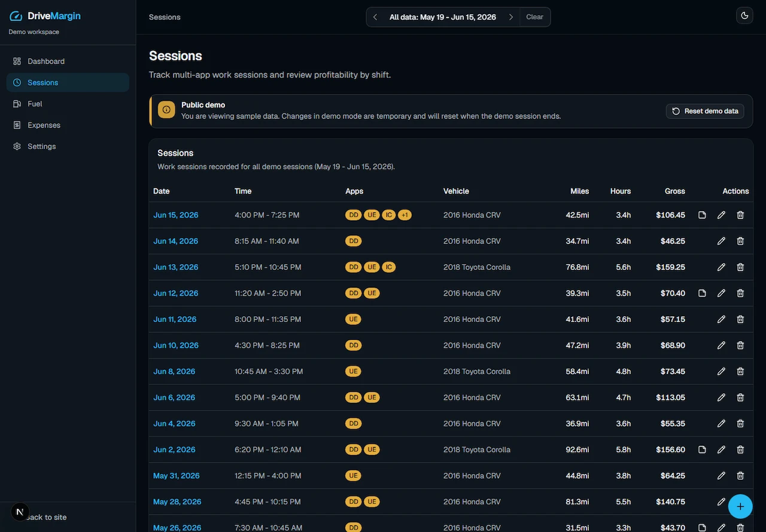766x532 pixels.
Task: Edit the Jun 4, 2026 session
Action: click(x=721, y=423)
